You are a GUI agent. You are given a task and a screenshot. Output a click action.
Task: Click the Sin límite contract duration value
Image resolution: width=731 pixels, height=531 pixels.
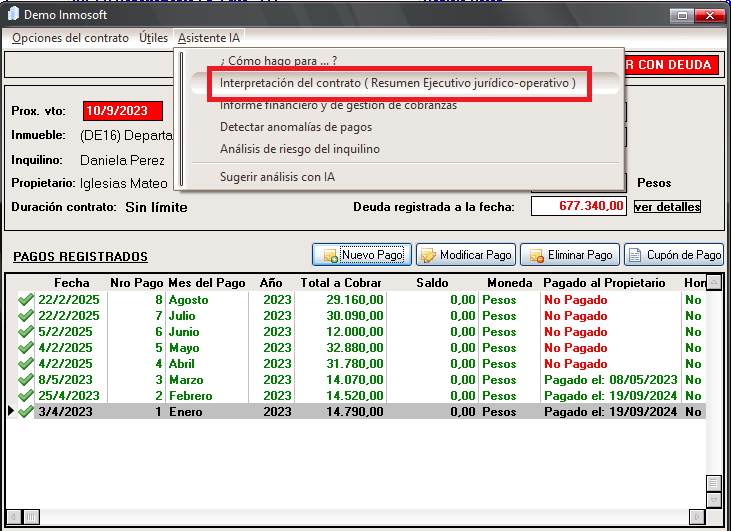tap(156, 207)
